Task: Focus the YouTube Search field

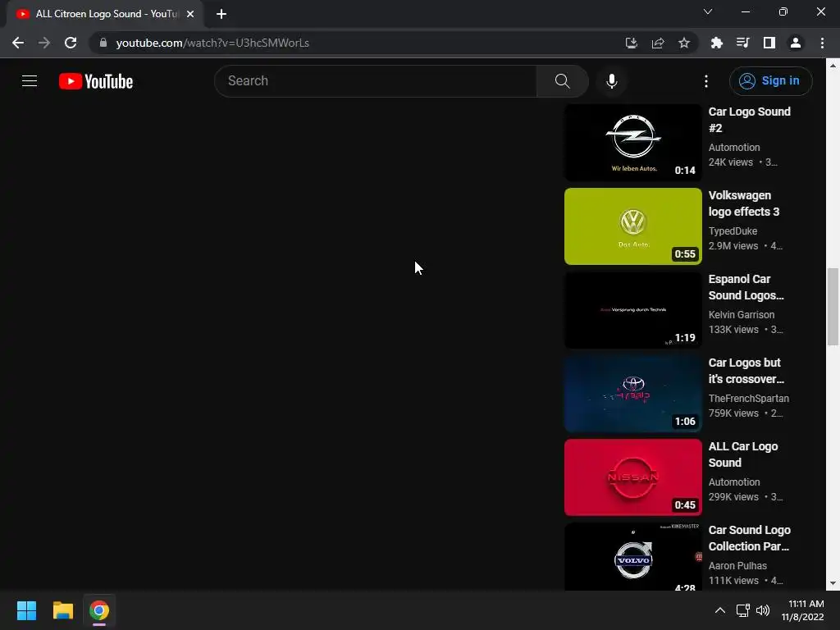Action: pos(376,81)
